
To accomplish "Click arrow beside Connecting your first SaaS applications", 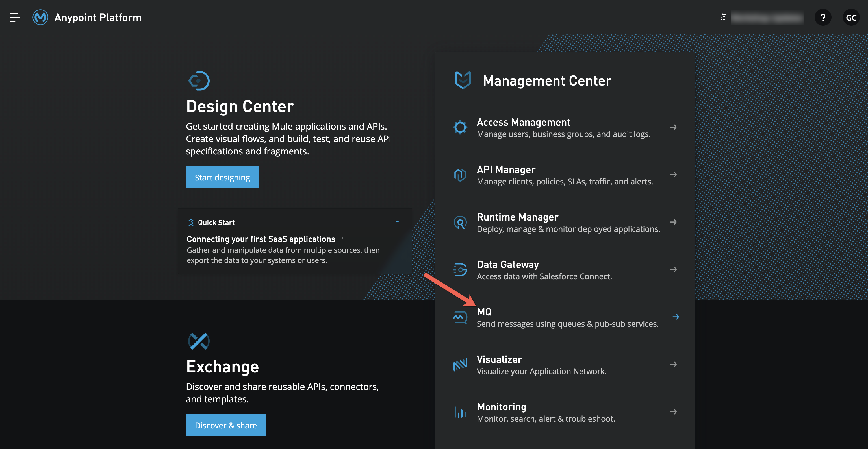I will (341, 238).
